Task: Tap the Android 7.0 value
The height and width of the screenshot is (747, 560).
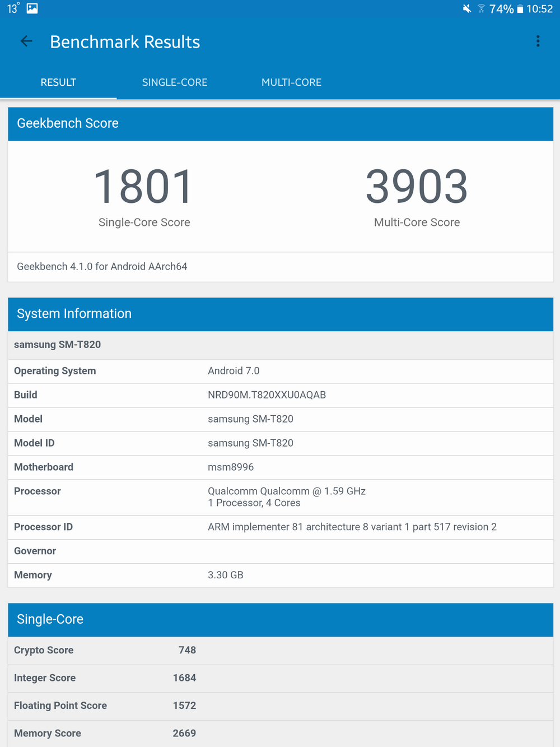Action: (234, 371)
